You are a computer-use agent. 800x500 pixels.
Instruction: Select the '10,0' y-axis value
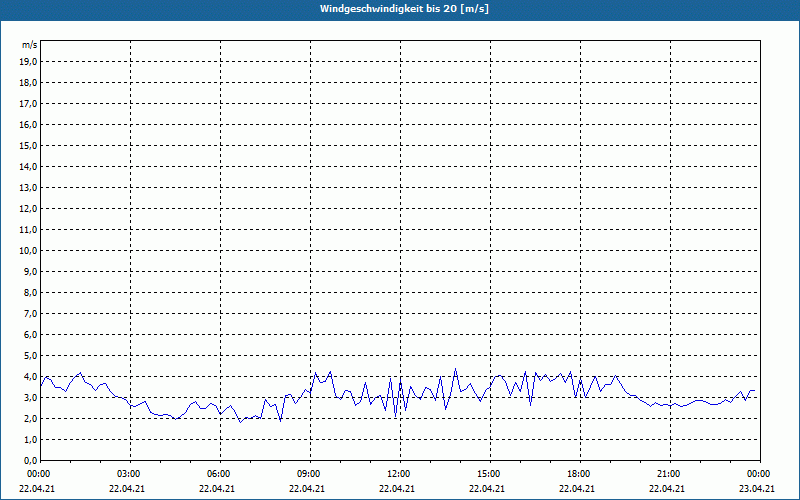[x=28, y=251]
